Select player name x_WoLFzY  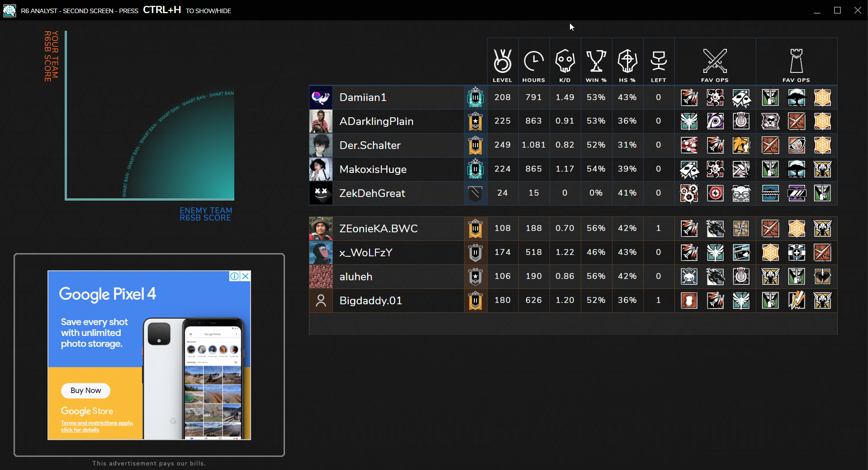click(x=365, y=253)
